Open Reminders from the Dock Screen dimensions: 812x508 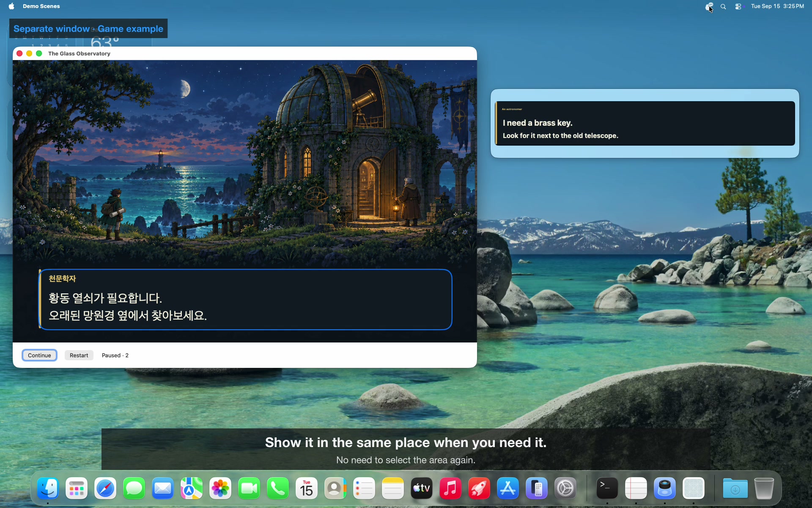tap(364, 489)
